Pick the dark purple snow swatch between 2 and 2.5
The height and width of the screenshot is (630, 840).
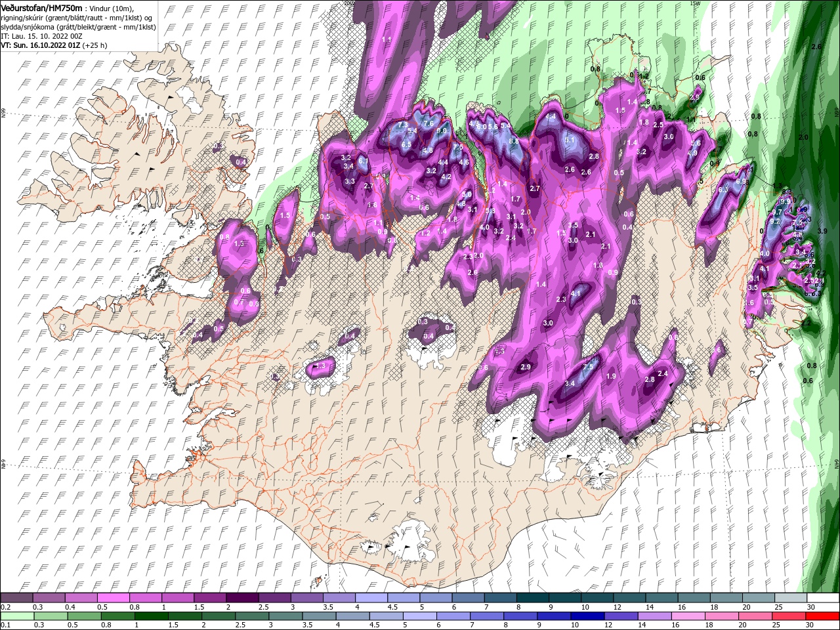tap(242, 598)
